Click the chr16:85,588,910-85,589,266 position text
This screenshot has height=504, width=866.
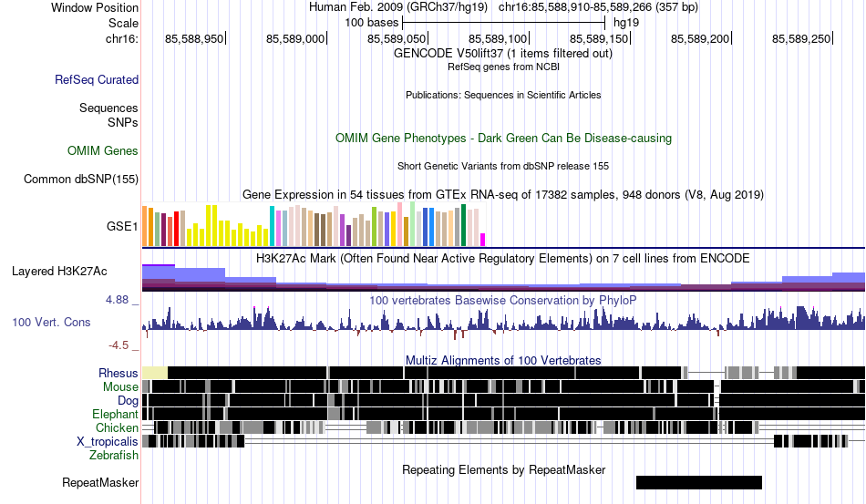pyautogui.click(x=598, y=7)
